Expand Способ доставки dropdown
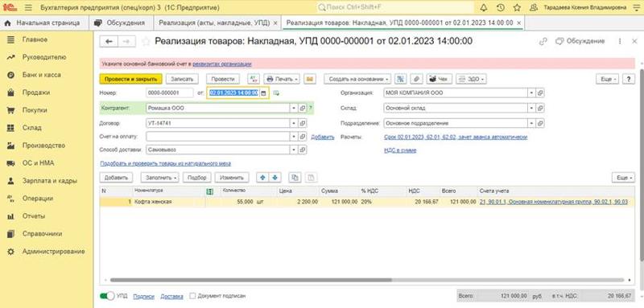The image size is (644, 308). [294, 150]
